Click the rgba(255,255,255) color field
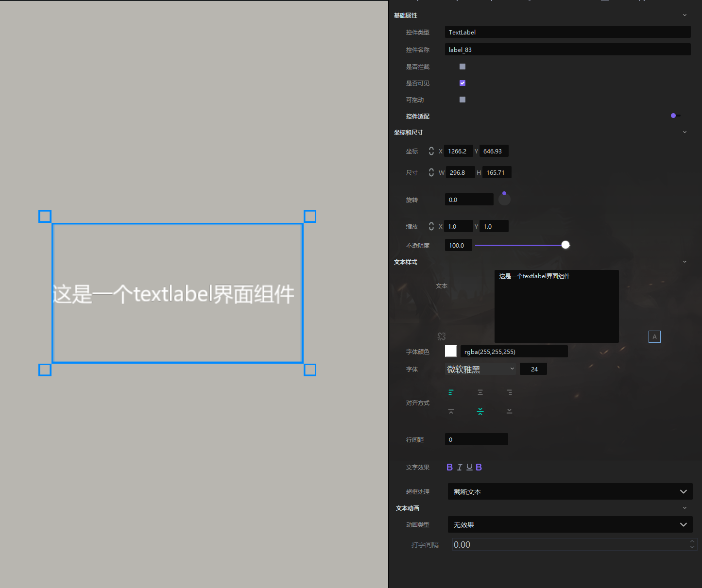702x588 pixels. 514,352
